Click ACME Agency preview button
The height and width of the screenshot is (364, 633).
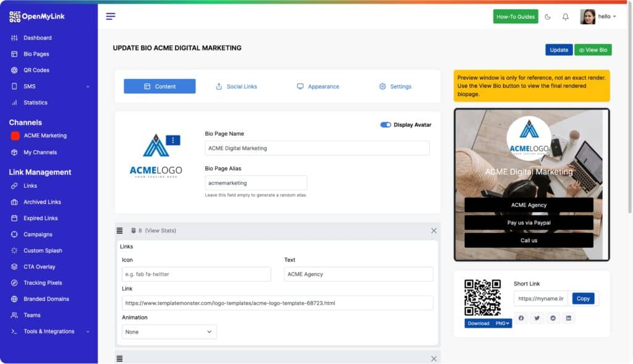(529, 205)
